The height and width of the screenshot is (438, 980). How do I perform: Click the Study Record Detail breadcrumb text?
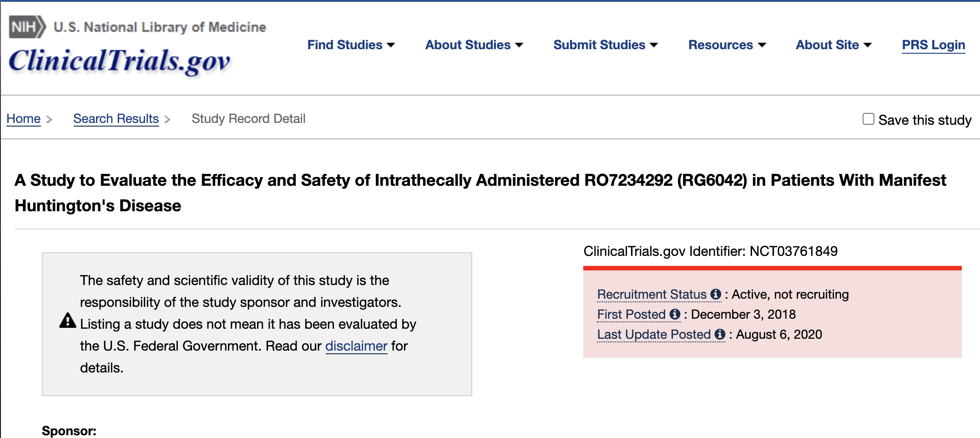click(x=248, y=119)
